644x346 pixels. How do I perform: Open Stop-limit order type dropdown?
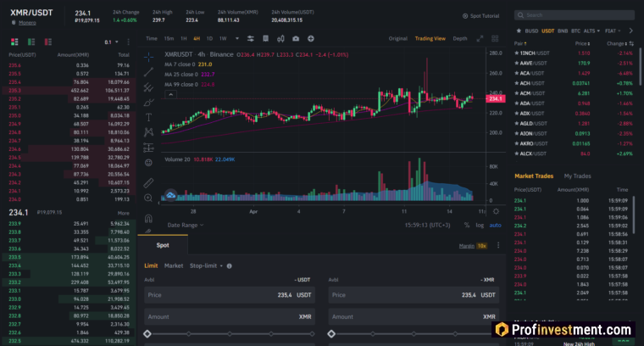pyautogui.click(x=206, y=266)
